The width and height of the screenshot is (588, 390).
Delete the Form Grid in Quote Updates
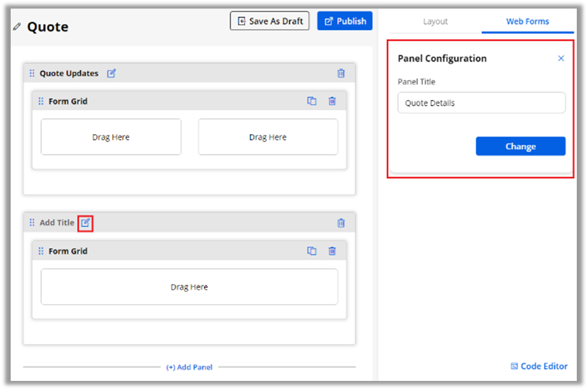pos(332,101)
